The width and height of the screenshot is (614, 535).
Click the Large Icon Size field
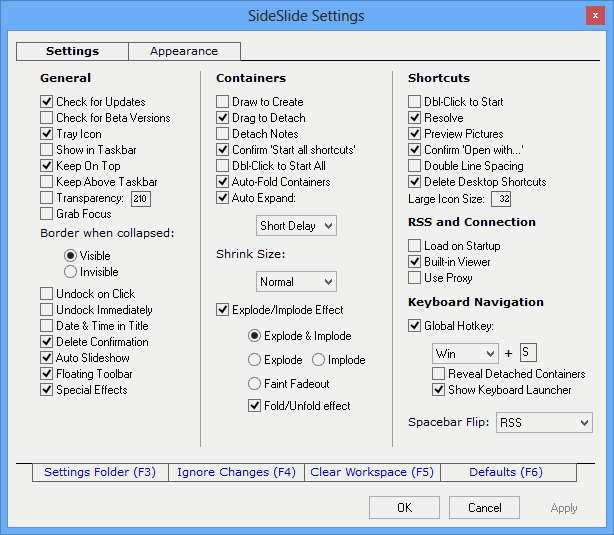(x=502, y=199)
